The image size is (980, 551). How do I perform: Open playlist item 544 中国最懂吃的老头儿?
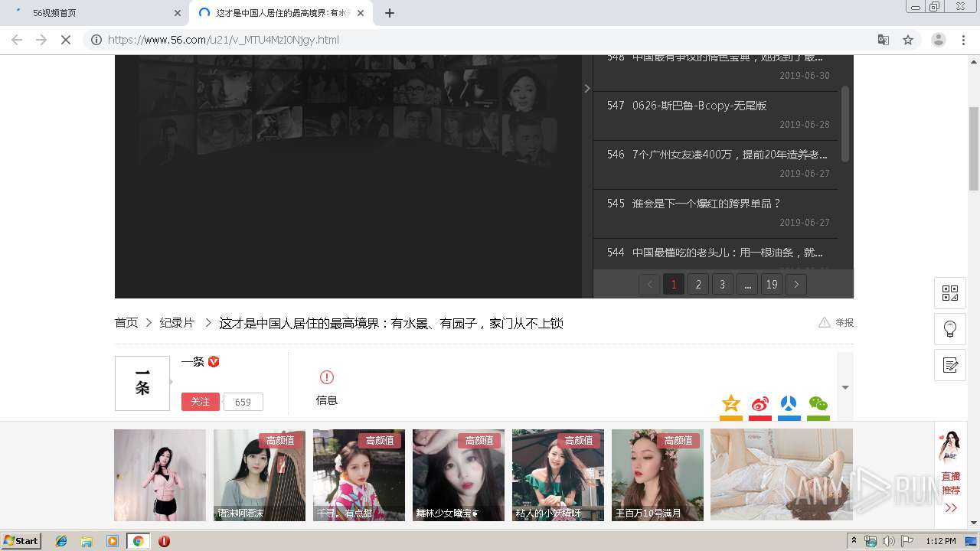715,253
